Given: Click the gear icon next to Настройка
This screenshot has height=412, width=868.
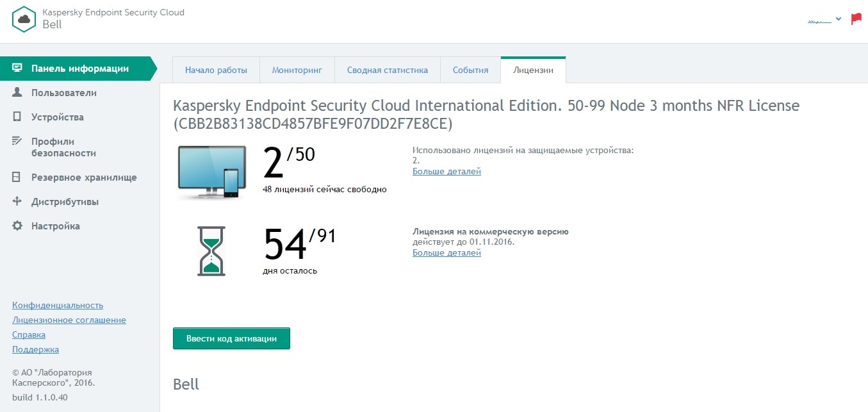Looking at the screenshot, I should coord(17,226).
